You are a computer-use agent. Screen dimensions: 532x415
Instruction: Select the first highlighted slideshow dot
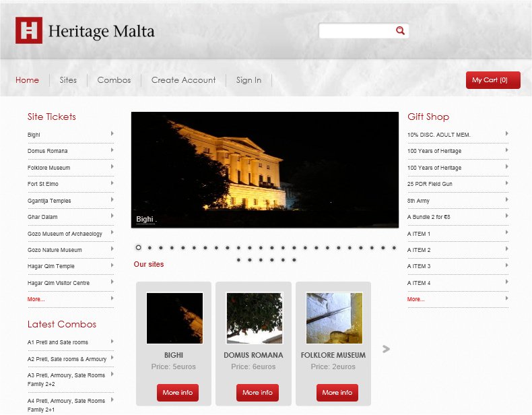click(139, 248)
